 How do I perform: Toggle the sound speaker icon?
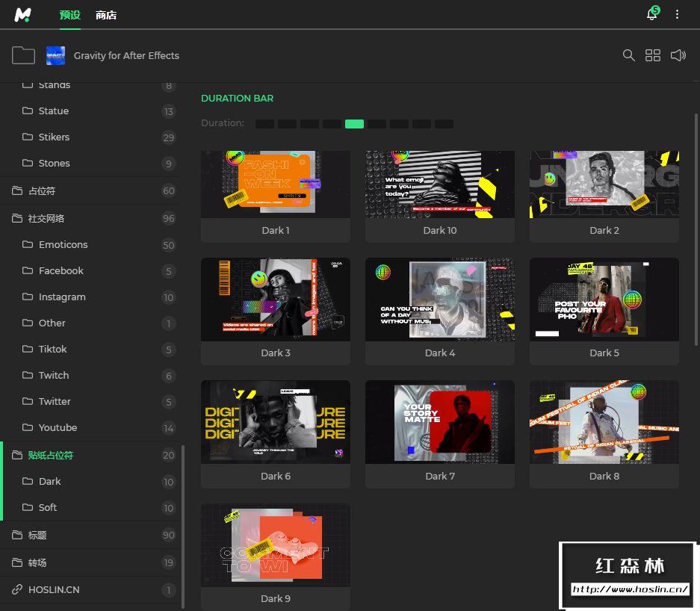tap(678, 55)
